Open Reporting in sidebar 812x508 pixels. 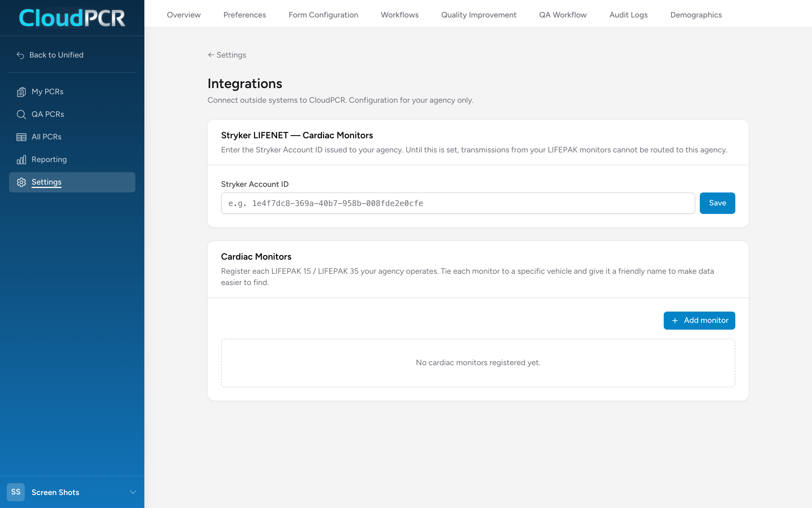pos(72,159)
